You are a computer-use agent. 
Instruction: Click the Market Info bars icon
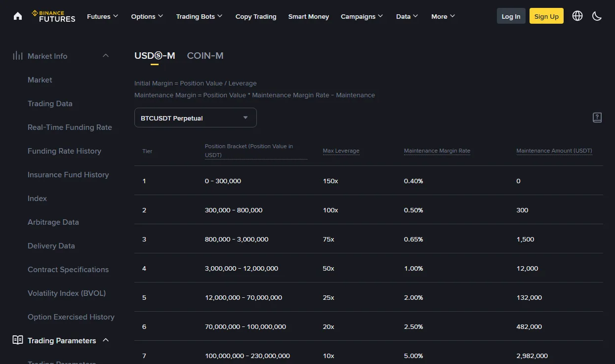tap(18, 56)
